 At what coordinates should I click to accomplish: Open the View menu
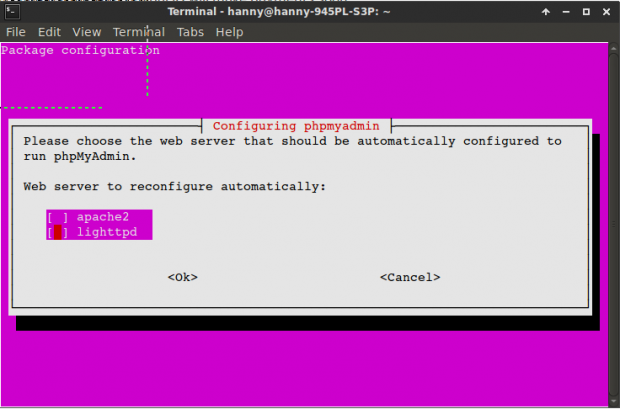point(87,32)
